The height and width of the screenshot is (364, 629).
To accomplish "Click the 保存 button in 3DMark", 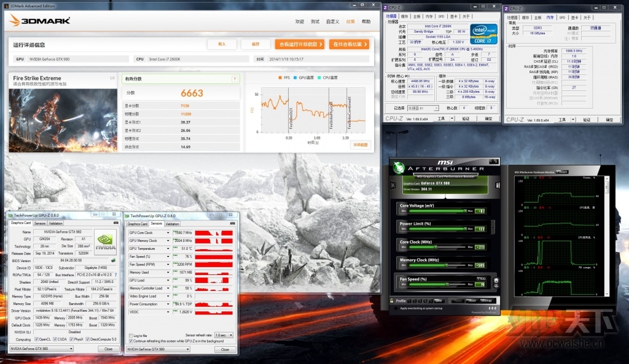I will click(256, 44).
